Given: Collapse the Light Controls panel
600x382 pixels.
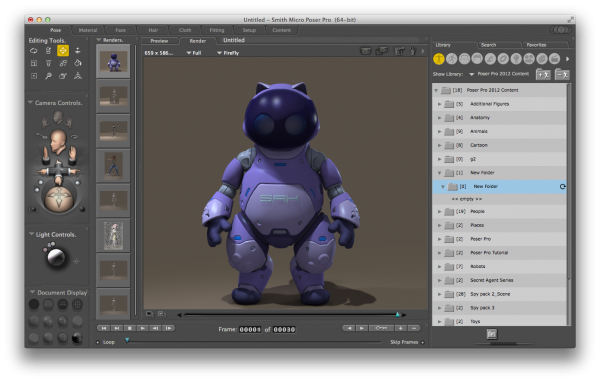Looking at the screenshot, I should (31, 234).
